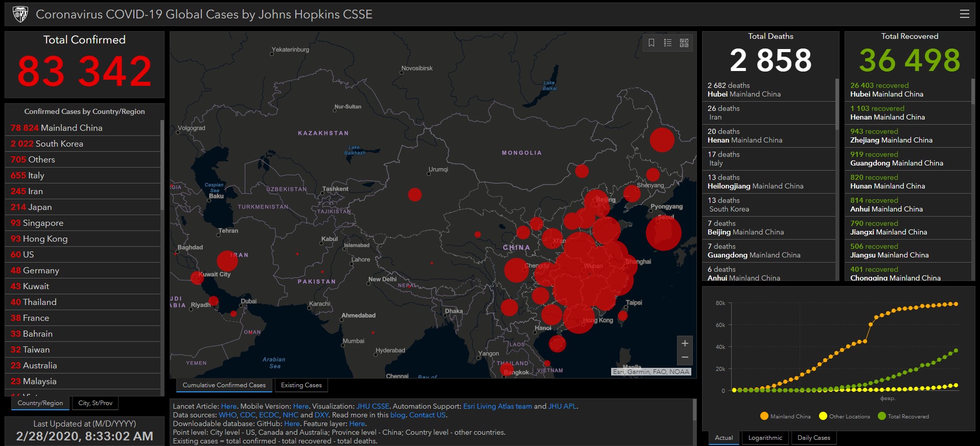Open the Esri Living Atlas team link
This screenshot has height=446, width=980.
point(497,407)
